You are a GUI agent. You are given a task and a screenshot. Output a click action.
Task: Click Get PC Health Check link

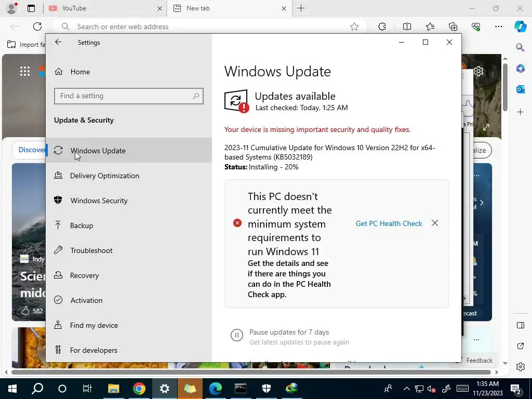click(389, 223)
